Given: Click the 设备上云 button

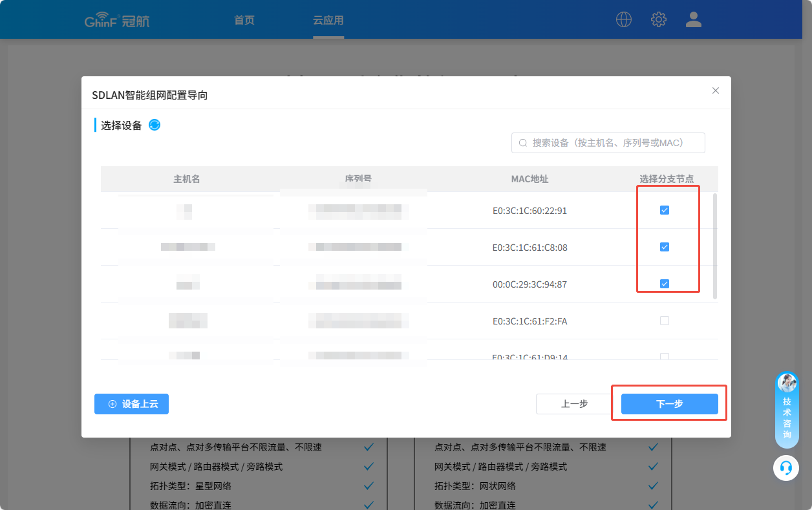Looking at the screenshot, I should pyautogui.click(x=131, y=404).
